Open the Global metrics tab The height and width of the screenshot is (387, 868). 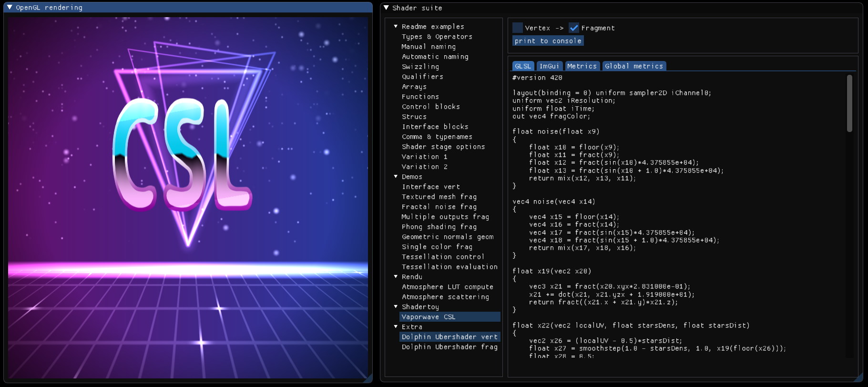(634, 66)
